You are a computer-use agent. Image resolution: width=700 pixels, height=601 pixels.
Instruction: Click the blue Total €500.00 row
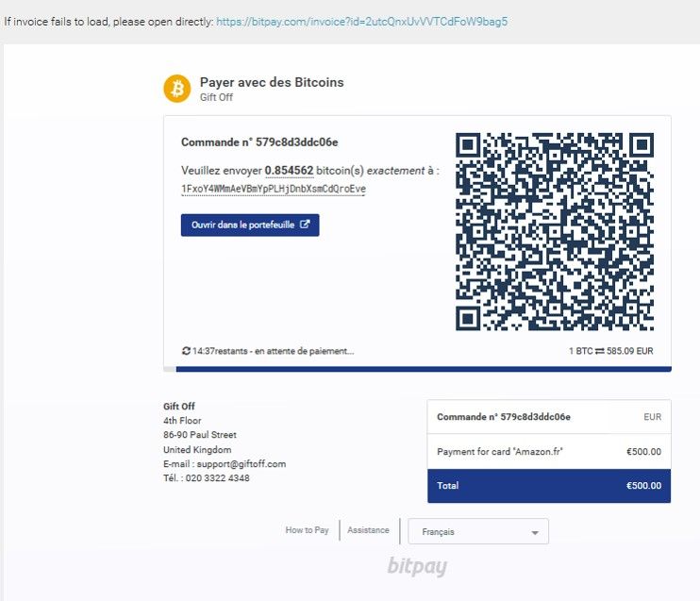pos(548,486)
